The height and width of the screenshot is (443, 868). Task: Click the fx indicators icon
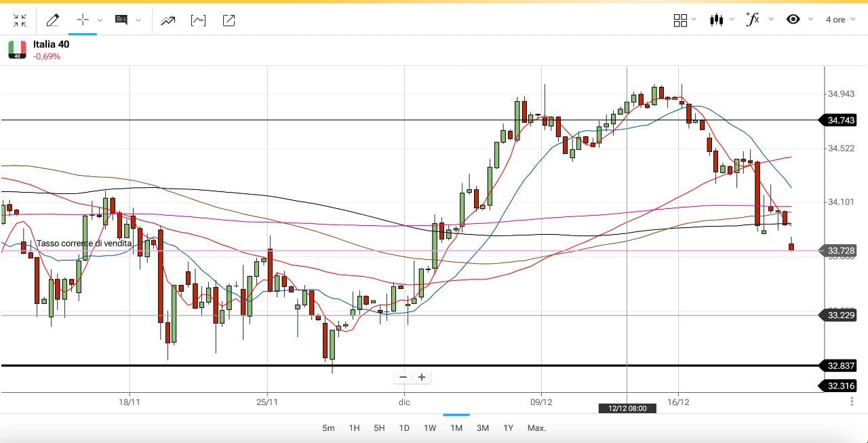tap(752, 20)
